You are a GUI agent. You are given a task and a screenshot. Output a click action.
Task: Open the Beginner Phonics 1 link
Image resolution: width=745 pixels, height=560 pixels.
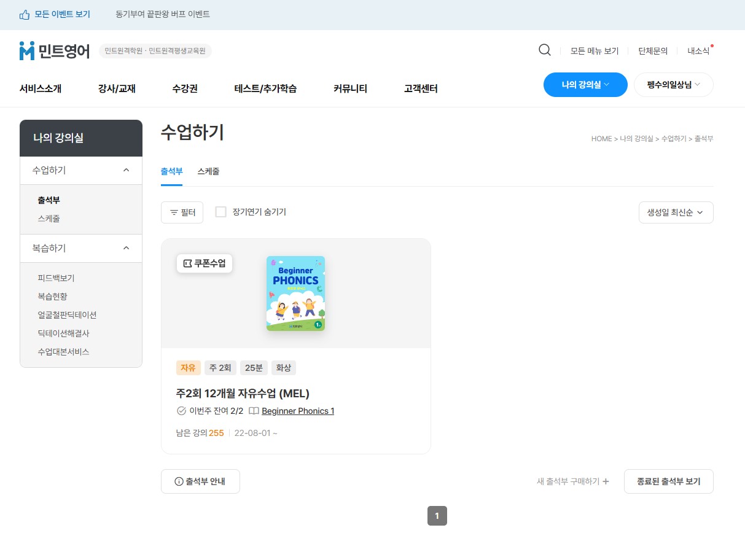tap(298, 411)
